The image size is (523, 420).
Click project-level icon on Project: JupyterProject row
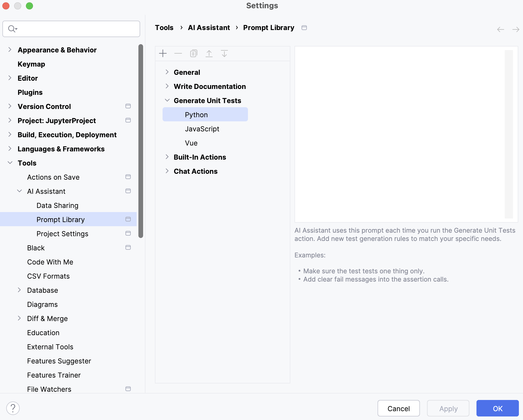[x=128, y=120]
